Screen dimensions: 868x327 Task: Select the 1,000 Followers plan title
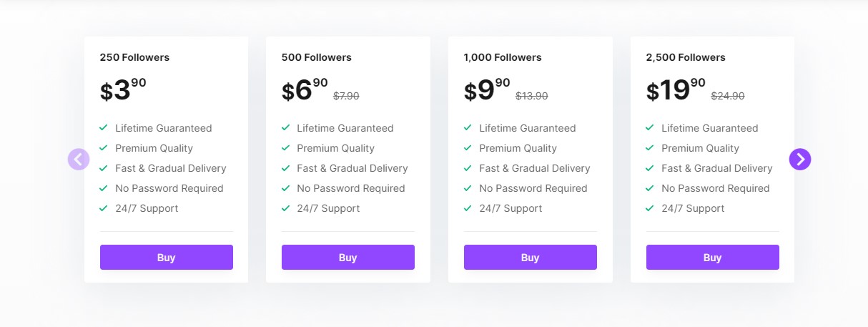503,57
